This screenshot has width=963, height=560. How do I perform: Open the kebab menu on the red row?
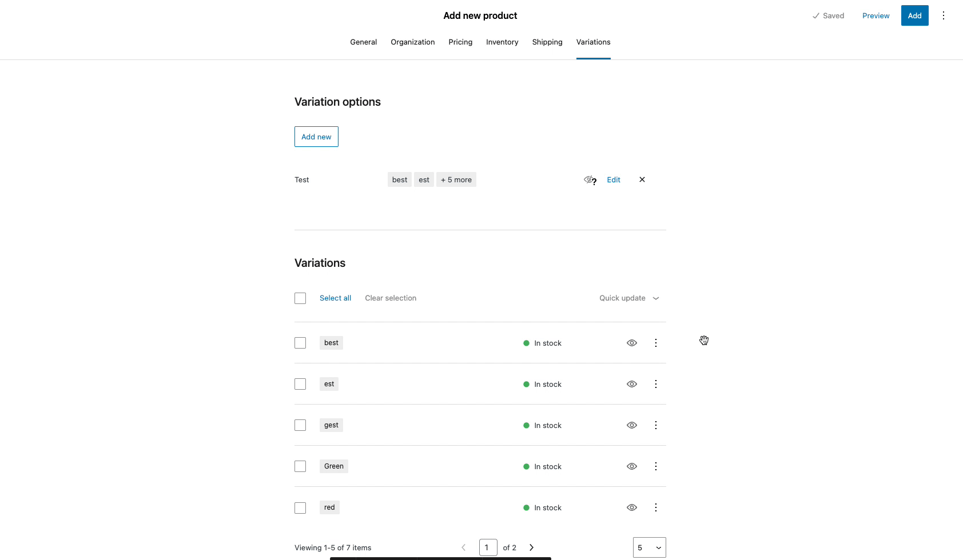[655, 507]
